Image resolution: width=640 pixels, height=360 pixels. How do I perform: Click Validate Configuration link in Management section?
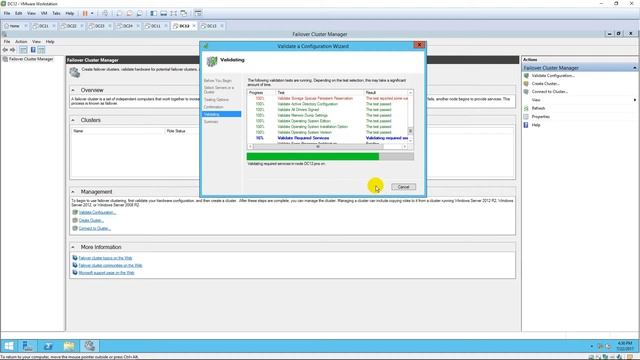97,213
